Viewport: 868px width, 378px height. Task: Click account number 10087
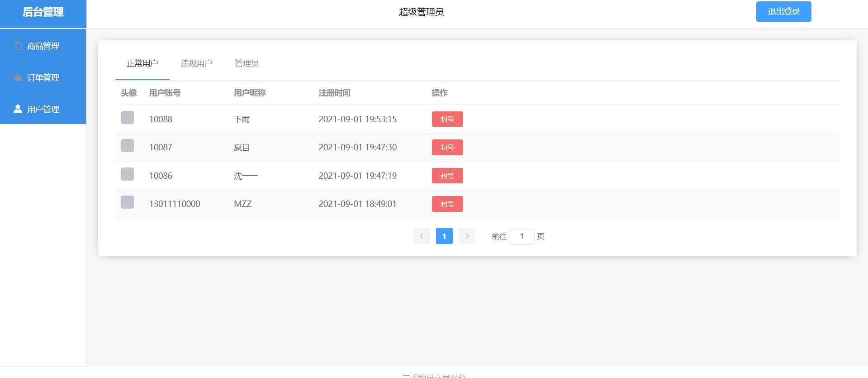pos(161,147)
